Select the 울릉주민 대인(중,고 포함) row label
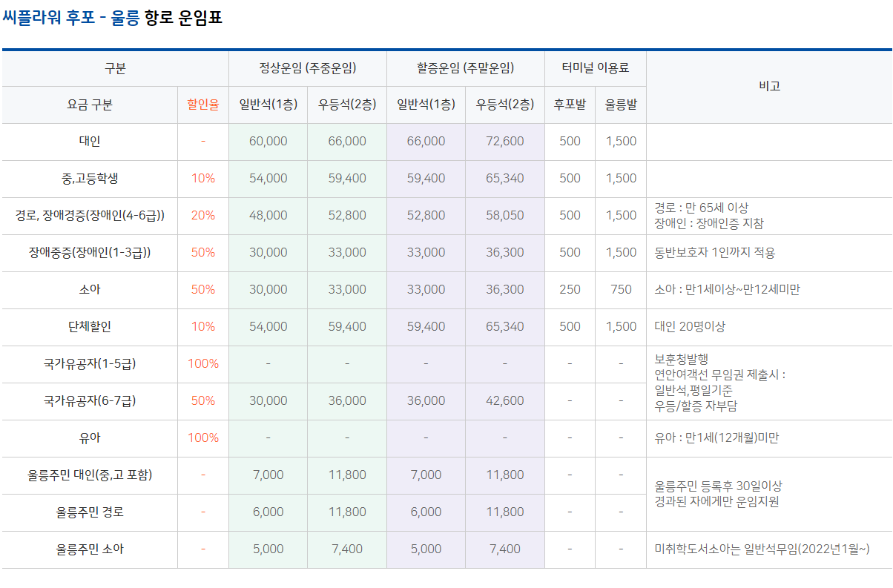Image resolution: width=893 pixels, height=588 pixels. click(x=90, y=475)
